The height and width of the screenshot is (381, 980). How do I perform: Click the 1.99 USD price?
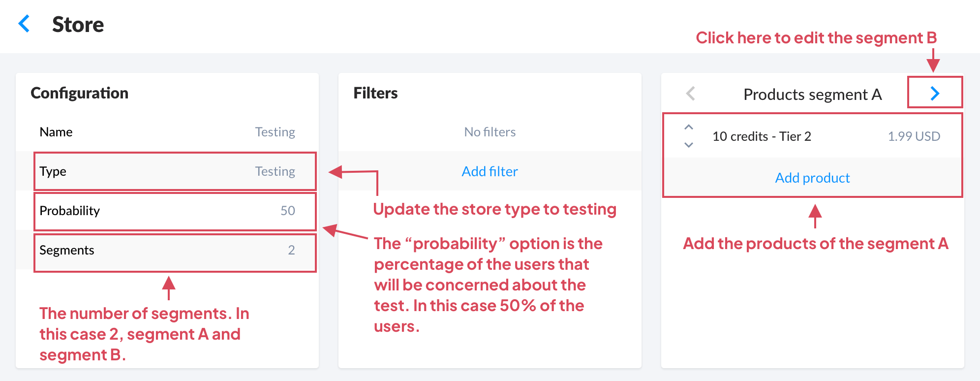(x=914, y=136)
